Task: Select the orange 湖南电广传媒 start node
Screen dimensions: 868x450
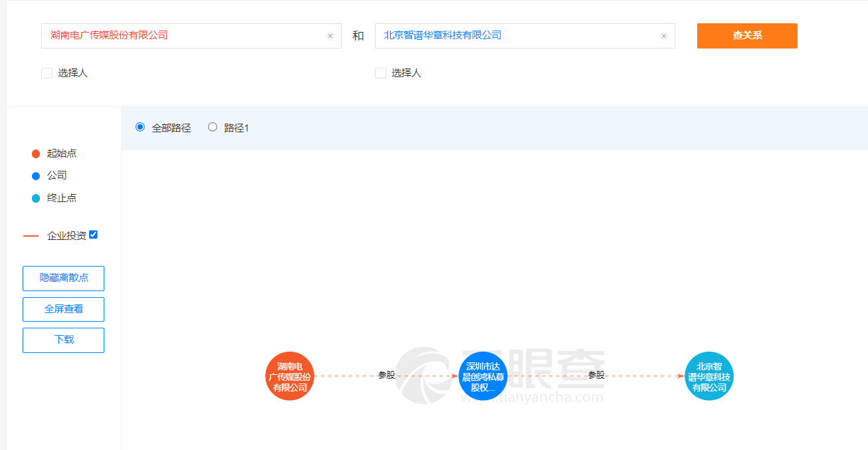Action: click(x=289, y=376)
